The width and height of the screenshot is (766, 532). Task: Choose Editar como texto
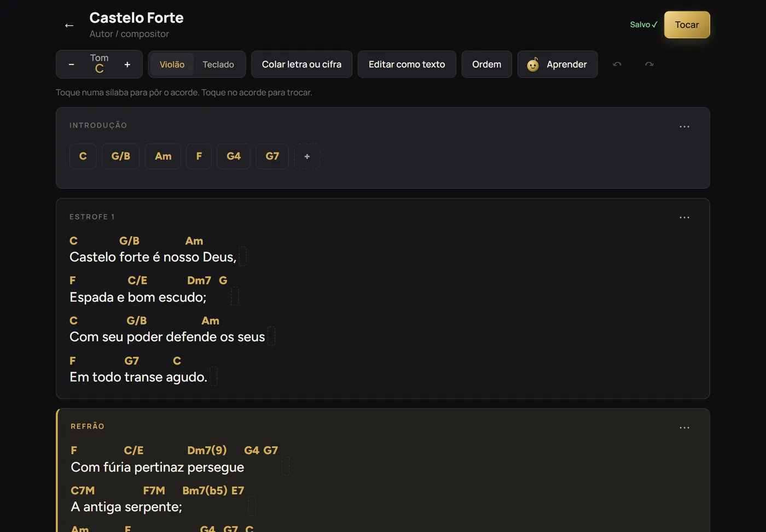coord(407,65)
